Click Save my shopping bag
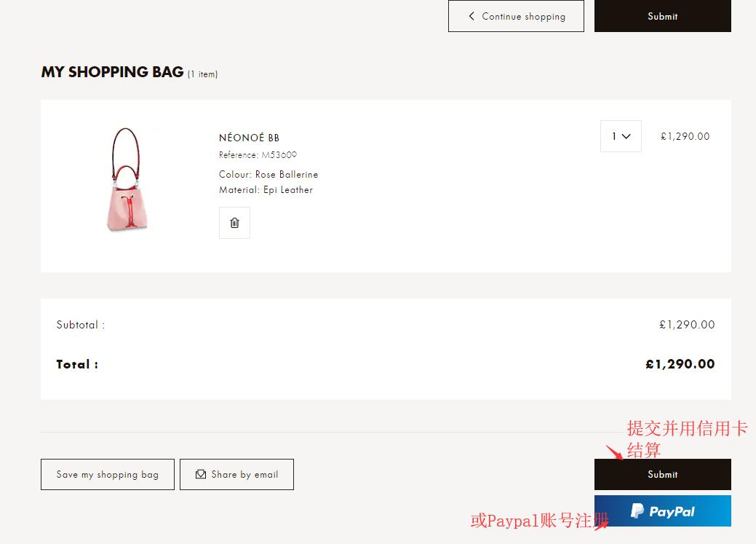Screen dimensions: 756x544 click(108, 475)
